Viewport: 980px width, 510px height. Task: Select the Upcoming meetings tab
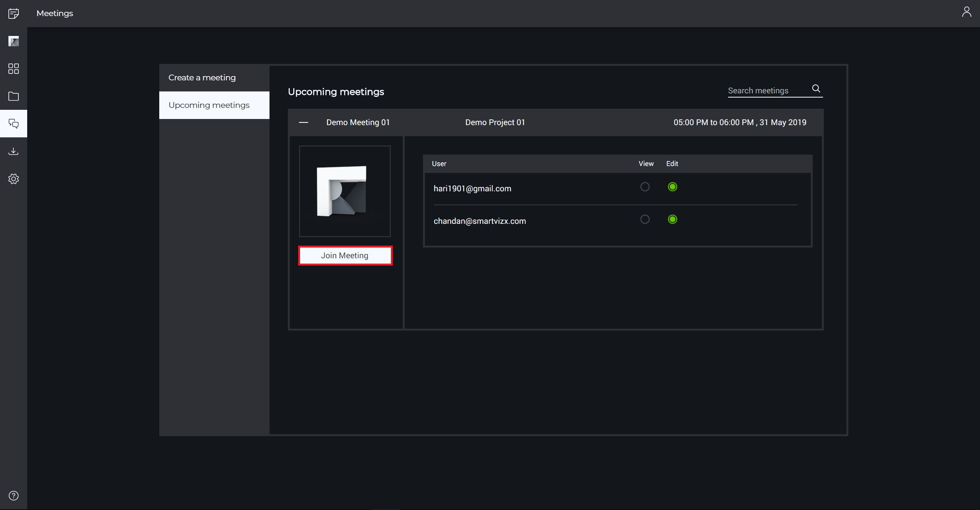[209, 105]
